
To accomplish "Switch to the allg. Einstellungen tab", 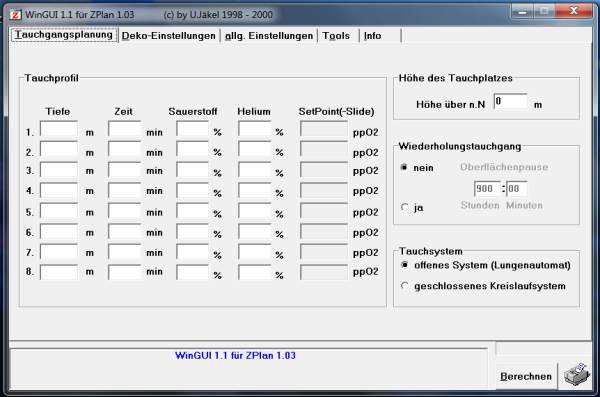I will point(269,36).
